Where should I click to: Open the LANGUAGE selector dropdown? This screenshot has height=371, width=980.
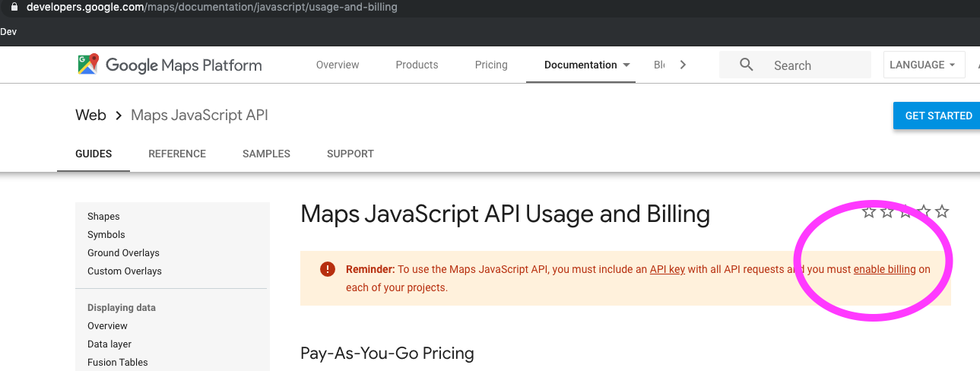click(x=924, y=65)
